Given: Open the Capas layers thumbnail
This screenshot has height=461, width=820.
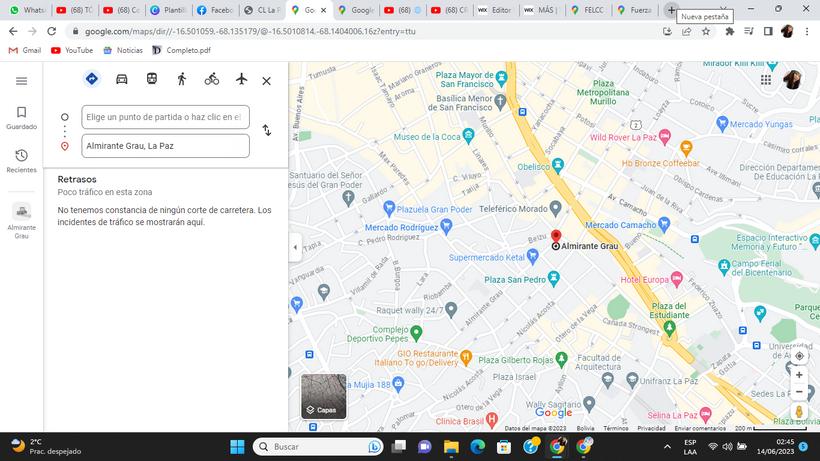Looking at the screenshot, I should click(324, 396).
